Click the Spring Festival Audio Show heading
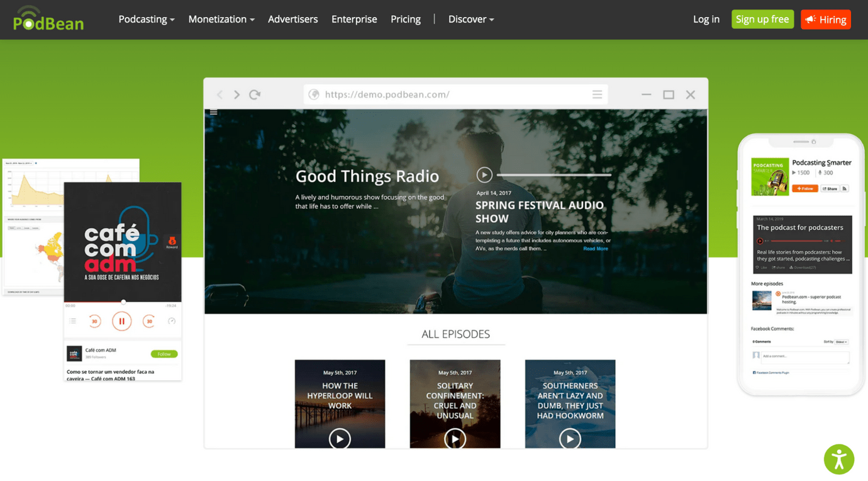This screenshot has height=481, width=868. pyautogui.click(x=540, y=212)
